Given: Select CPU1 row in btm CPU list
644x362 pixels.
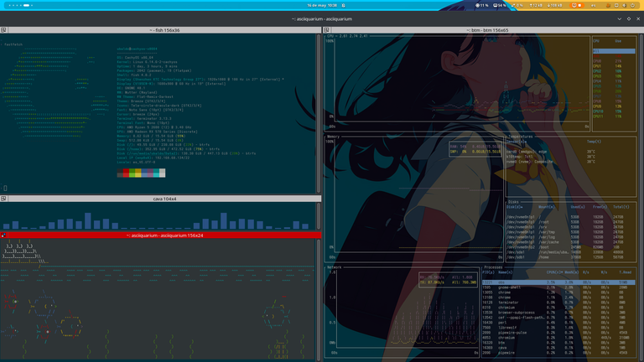Looking at the screenshot, I should (x=614, y=66).
